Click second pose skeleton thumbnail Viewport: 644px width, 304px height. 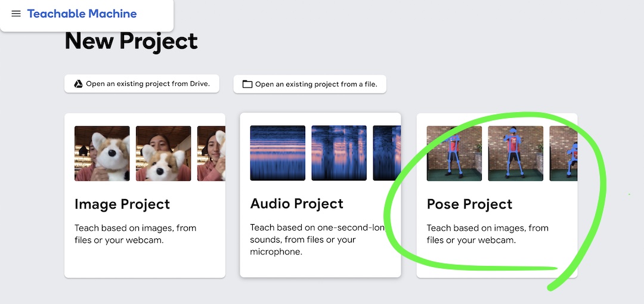pyautogui.click(x=515, y=153)
